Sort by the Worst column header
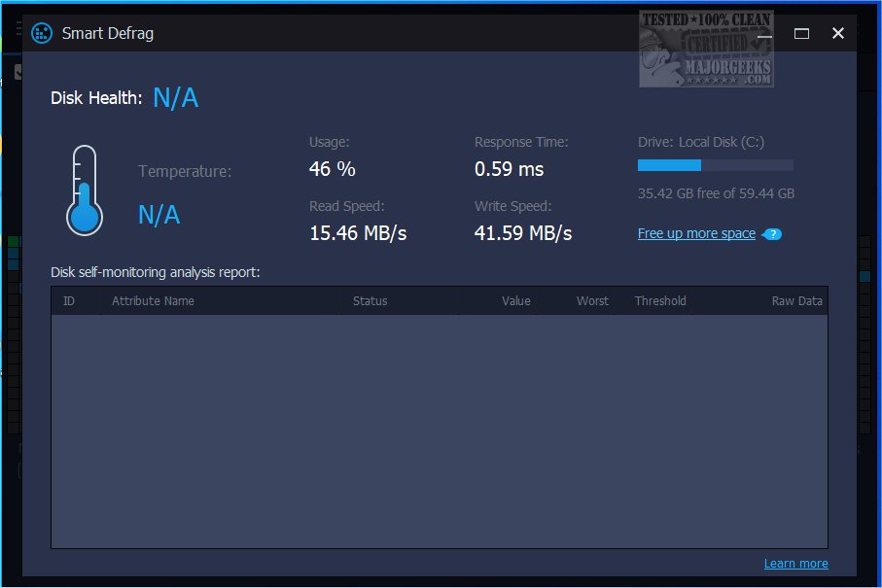 click(592, 300)
